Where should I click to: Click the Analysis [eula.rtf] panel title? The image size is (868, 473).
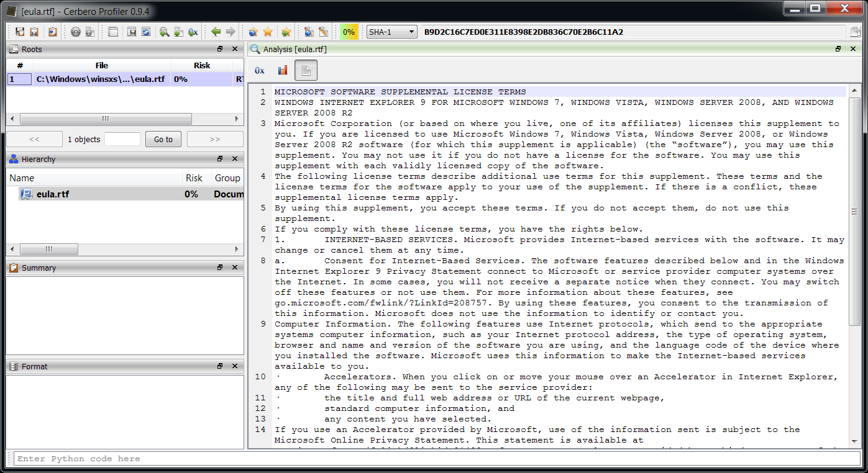(x=295, y=49)
